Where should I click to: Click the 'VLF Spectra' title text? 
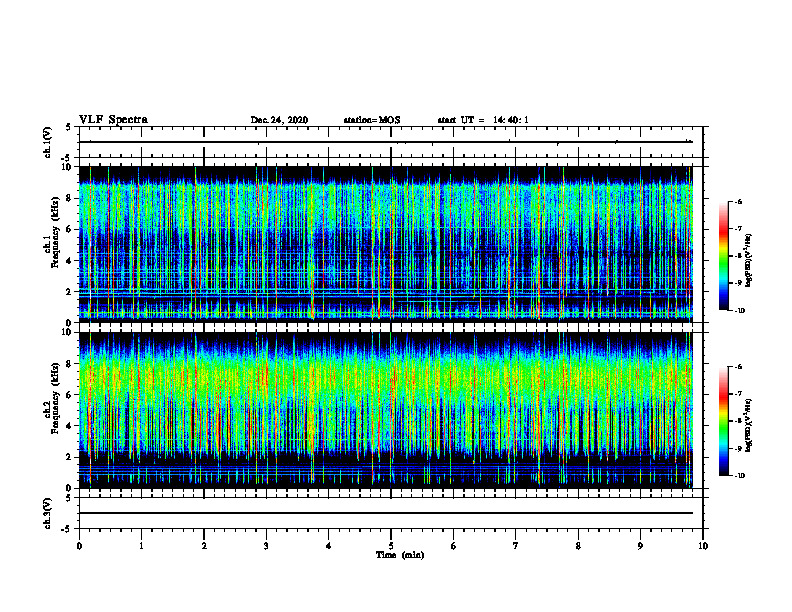[x=113, y=120]
